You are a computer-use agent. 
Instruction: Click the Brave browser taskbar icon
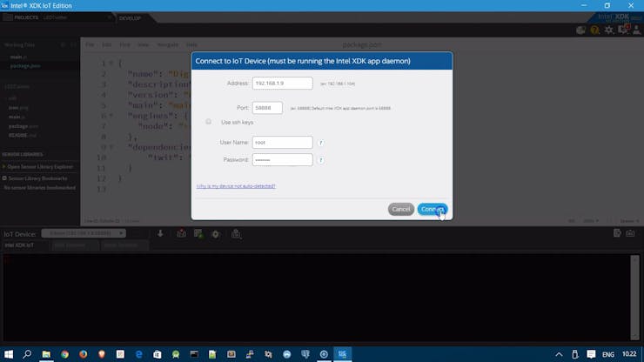[102, 354]
